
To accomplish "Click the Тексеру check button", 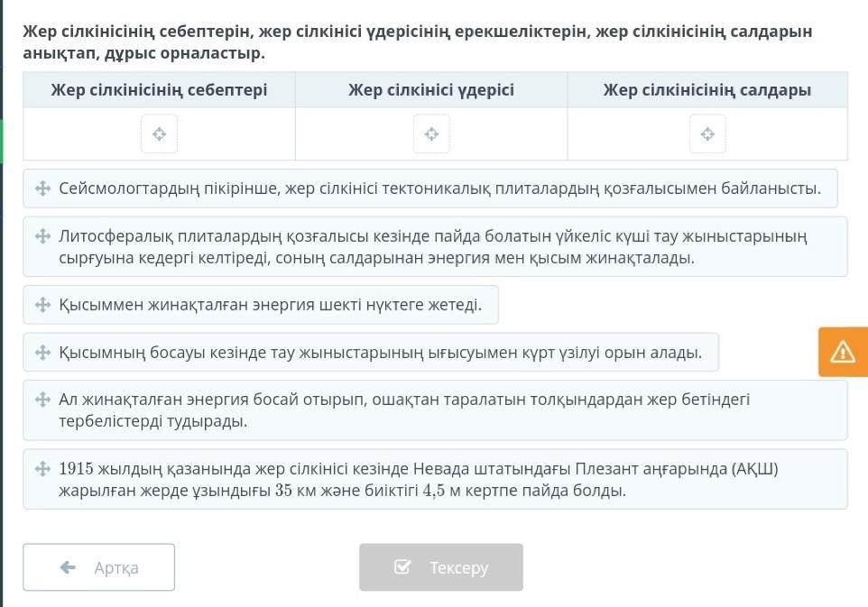I will click(441, 567).
